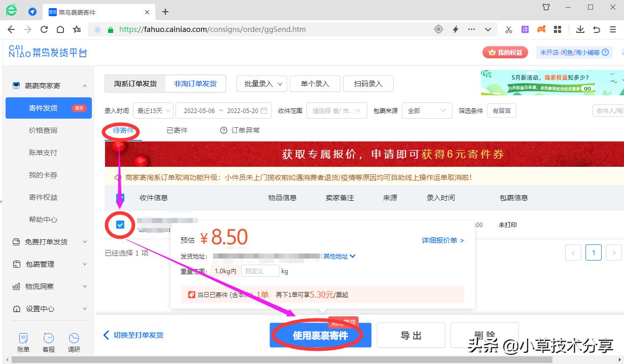Launch the 调研 survey icon

click(74, 341)
